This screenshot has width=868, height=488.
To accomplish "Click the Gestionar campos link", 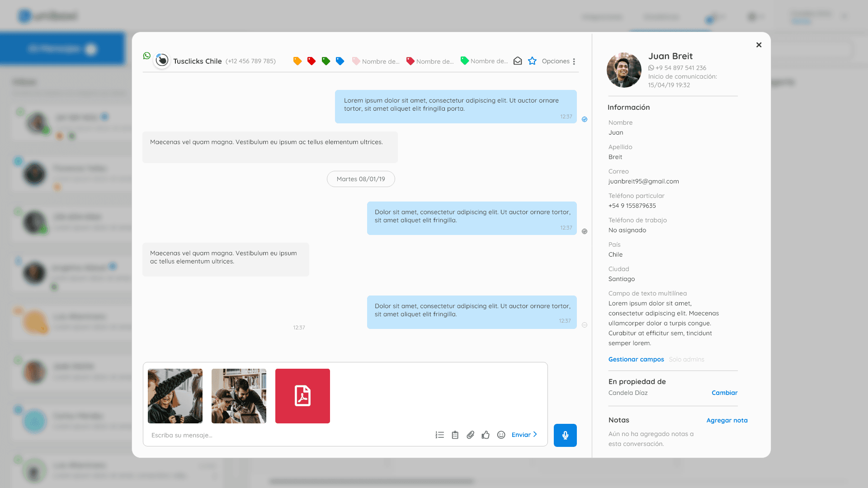I will [x=636, y=359].
